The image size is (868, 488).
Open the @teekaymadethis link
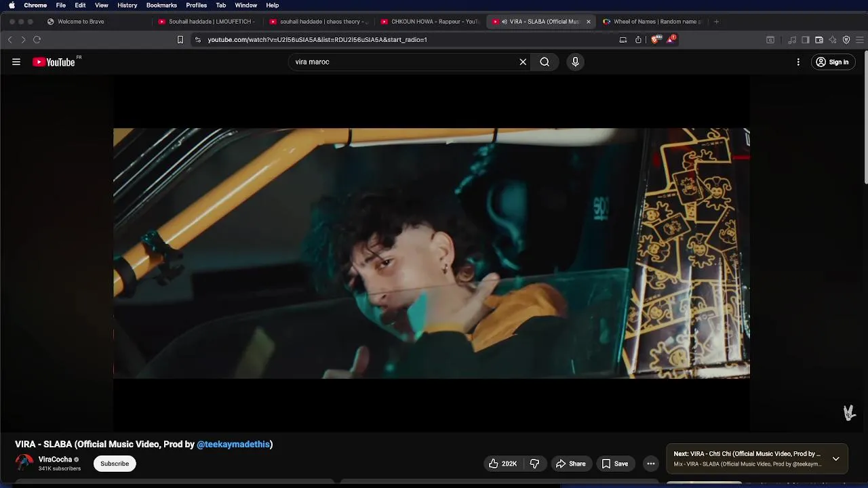233,445
